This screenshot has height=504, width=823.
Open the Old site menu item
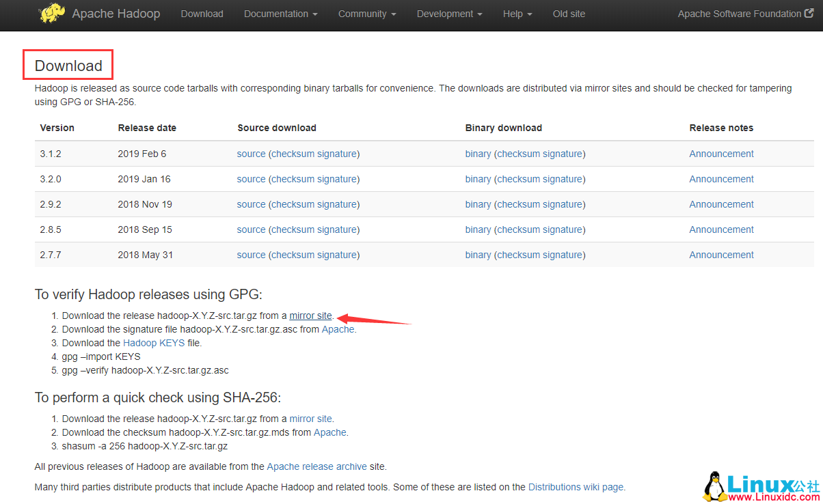coord(569,14)
